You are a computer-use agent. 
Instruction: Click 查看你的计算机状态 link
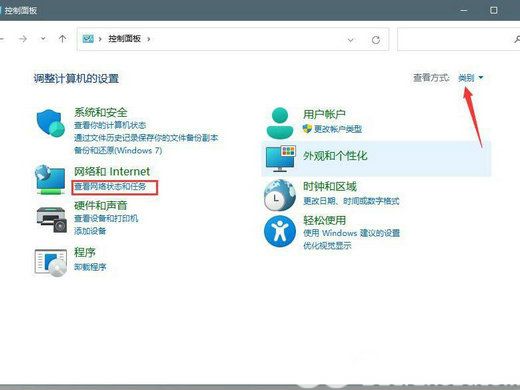[x=110, y=125]
